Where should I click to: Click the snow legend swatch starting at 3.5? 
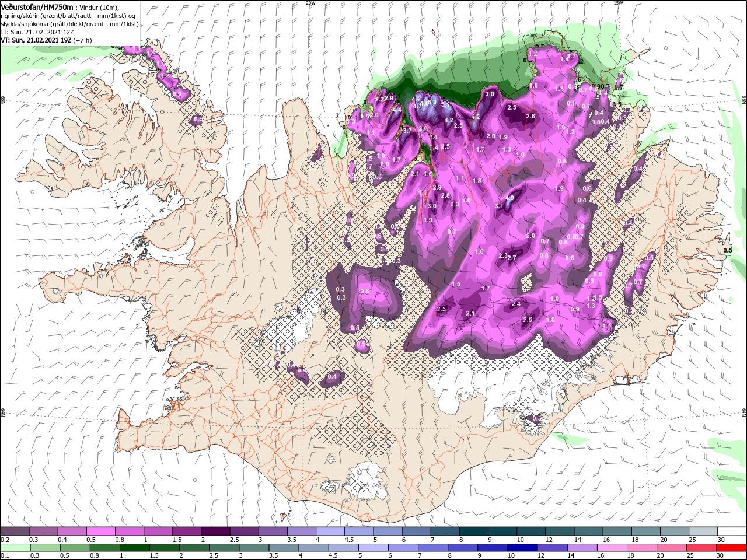click(301, 531)
